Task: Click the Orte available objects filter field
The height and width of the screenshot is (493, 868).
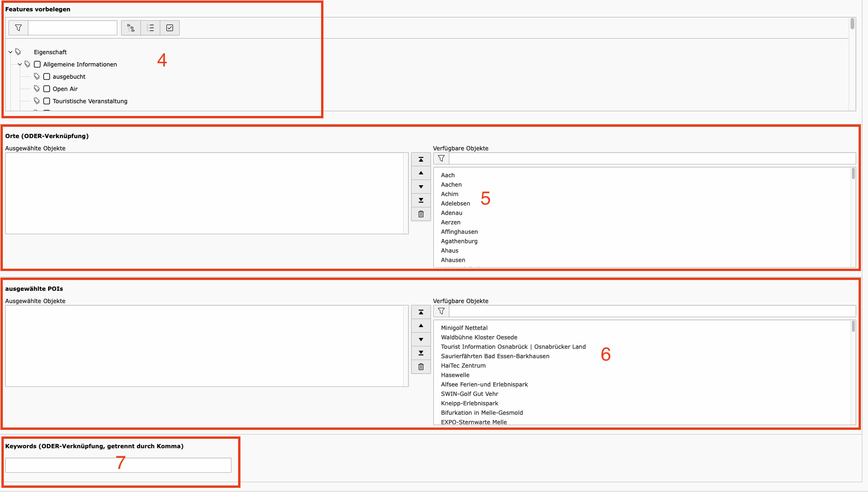Action: [x=652, y=158]
